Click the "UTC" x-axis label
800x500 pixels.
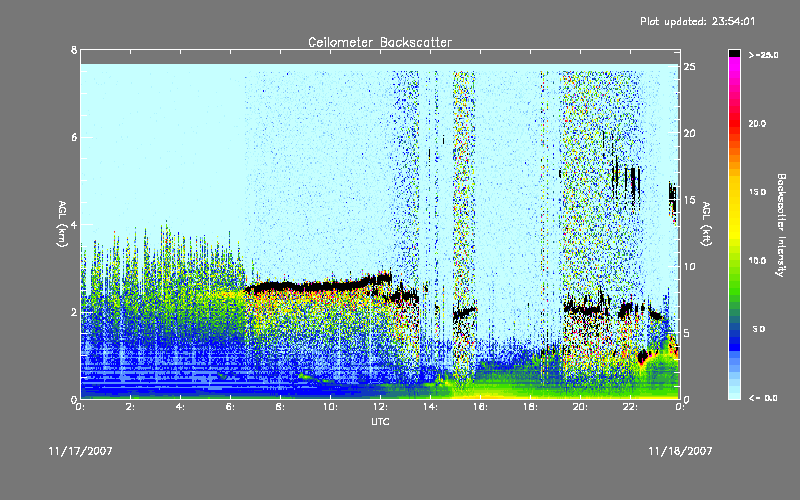pos(380,421)
